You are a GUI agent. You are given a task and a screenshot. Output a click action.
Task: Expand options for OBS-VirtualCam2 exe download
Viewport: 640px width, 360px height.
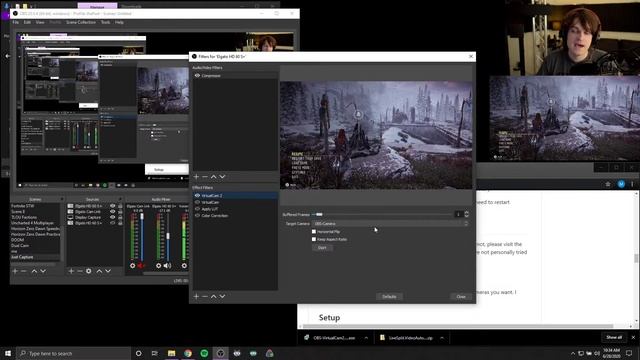coord(366,338)
